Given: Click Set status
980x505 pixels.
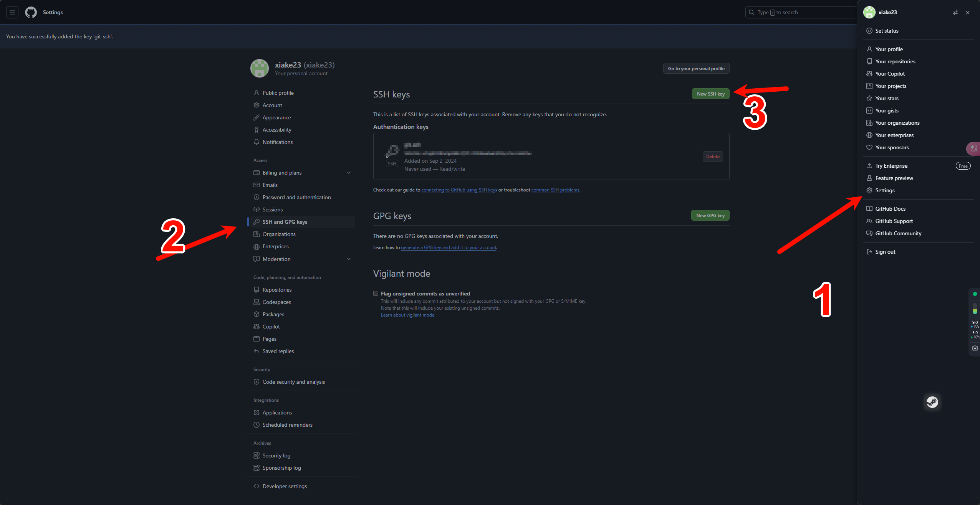Looking at the screenshot, I should pyautogui.click(x=918, y=31).
